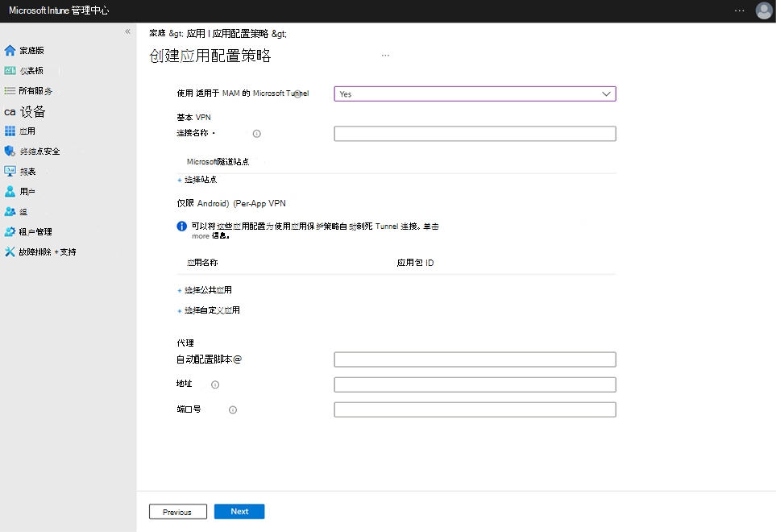This screenshot has width=776, height=532.
Task: Open the user account avatar
Action: (764, 10)
